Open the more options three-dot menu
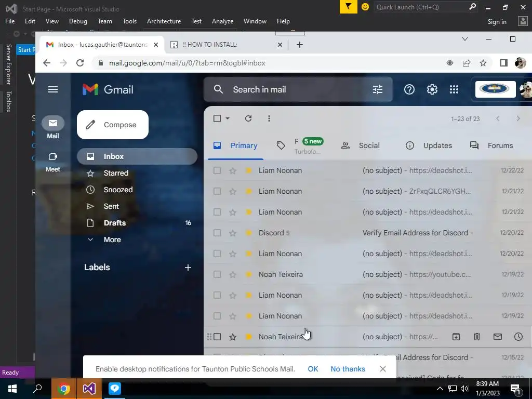This screenshot has width=532, height=399. (x=269, y=118)
